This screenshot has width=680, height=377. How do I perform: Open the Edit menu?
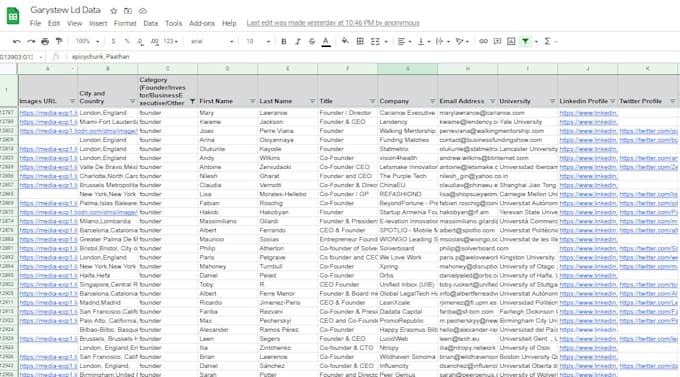click(x=54, y=23)
